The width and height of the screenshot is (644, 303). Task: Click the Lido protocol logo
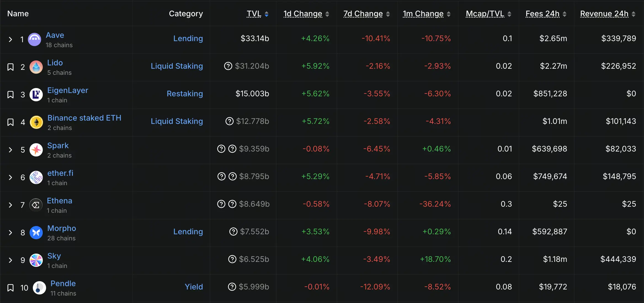36,67
